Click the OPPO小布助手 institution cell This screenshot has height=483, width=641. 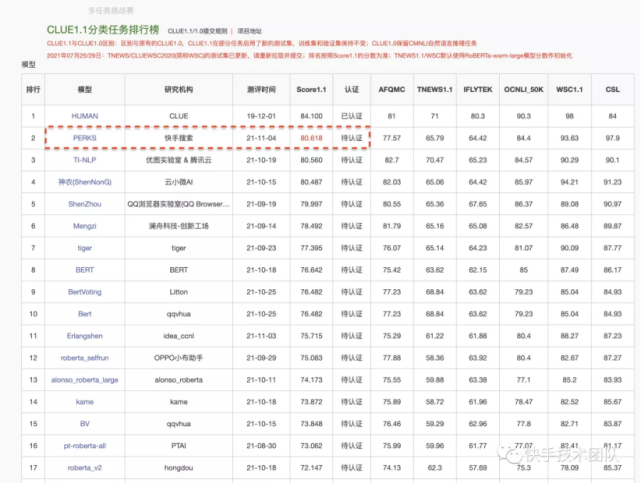click(x=179, y=358)
